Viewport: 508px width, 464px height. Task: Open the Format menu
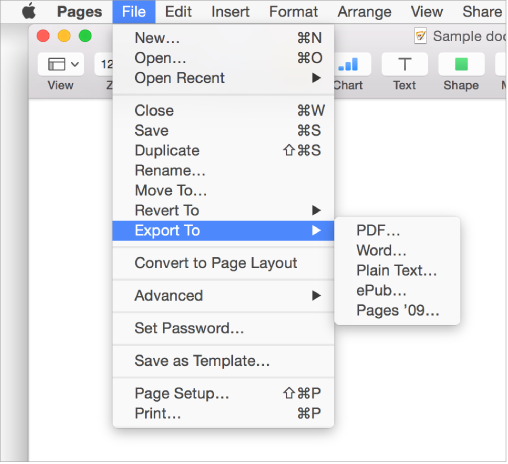(293, 12)
